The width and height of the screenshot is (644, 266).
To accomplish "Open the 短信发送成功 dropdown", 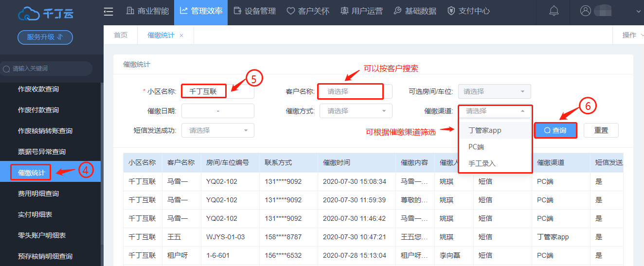I will coord(217,130).
